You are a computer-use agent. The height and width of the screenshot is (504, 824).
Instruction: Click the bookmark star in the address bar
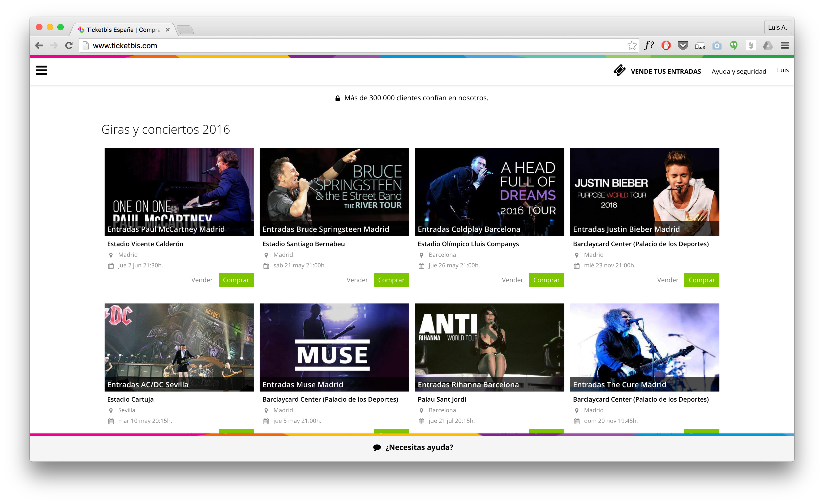pyautogui.click(x=632, y=45)
